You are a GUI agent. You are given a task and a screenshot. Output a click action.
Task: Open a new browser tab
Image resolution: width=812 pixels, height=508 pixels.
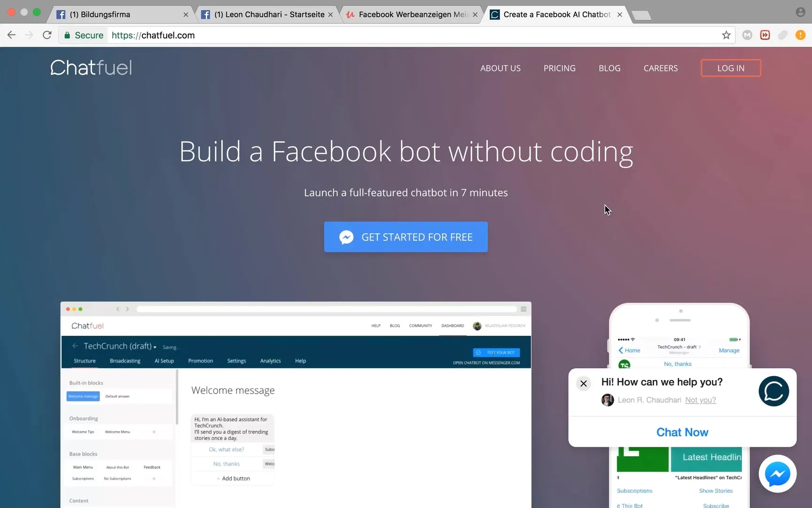[x=641, y=16]
